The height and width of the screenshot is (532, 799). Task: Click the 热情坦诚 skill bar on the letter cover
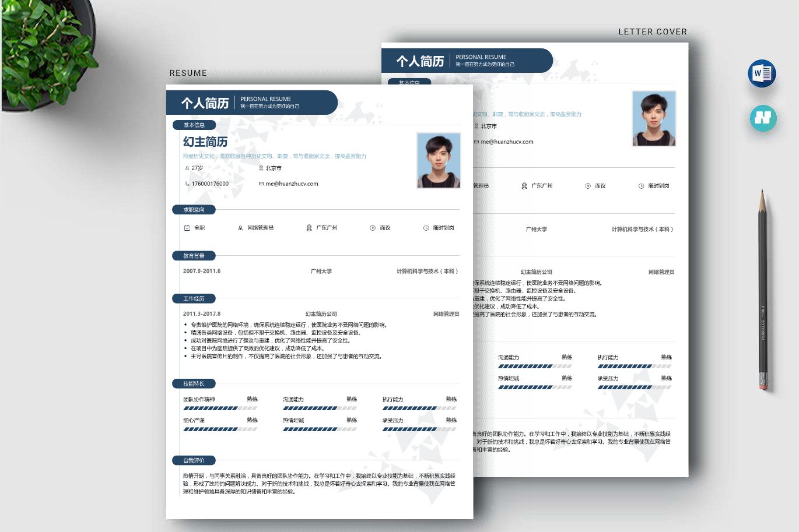pyautogui.click(x=535, y=387)
